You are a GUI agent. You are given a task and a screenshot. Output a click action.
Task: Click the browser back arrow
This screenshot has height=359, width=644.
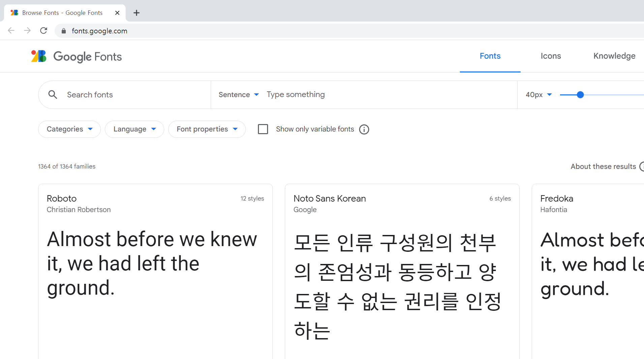click(x=11, y=30)
